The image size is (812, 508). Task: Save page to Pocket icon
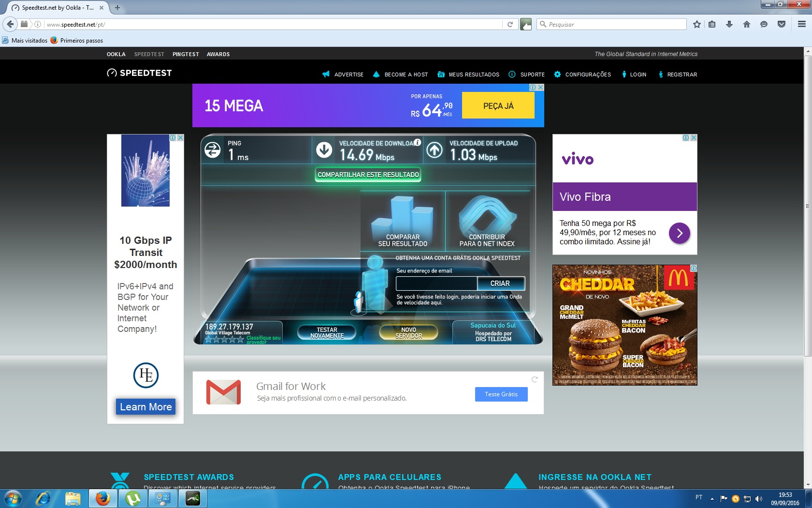pyautogui.click(x=782, y=24)
